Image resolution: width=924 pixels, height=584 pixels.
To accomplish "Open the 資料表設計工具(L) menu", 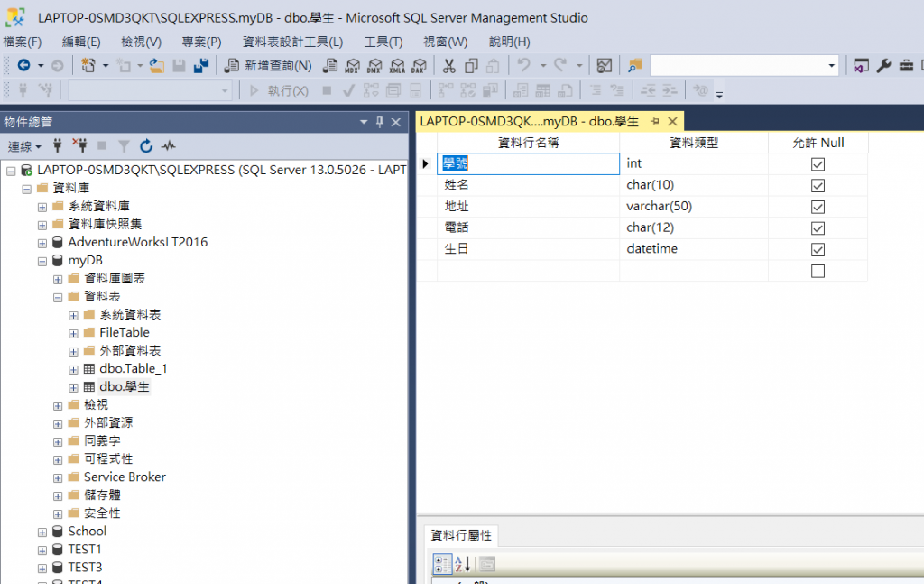I will point(292,42).
